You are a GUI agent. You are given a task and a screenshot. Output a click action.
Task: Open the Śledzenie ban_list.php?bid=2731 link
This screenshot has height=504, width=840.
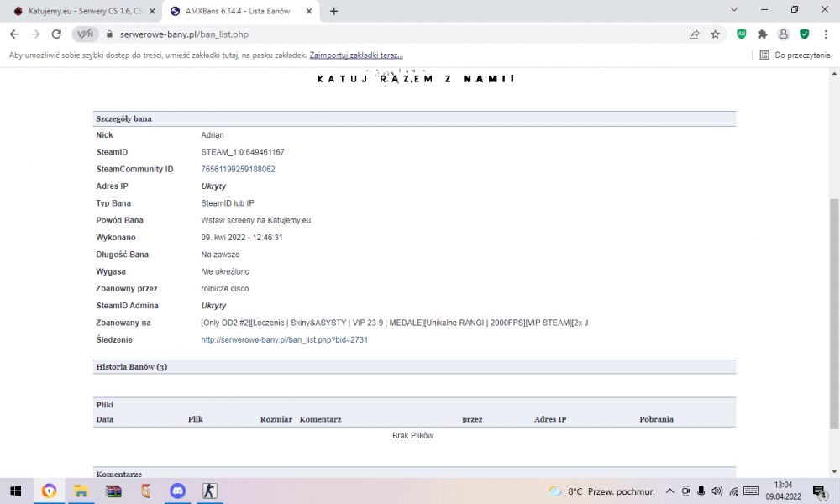click(285, 340)
